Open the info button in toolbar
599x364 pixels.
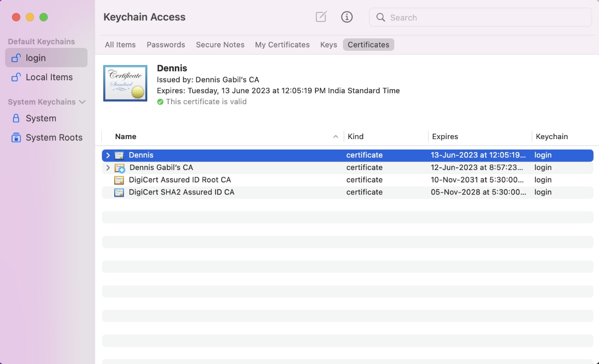click(x=347, y=17)
